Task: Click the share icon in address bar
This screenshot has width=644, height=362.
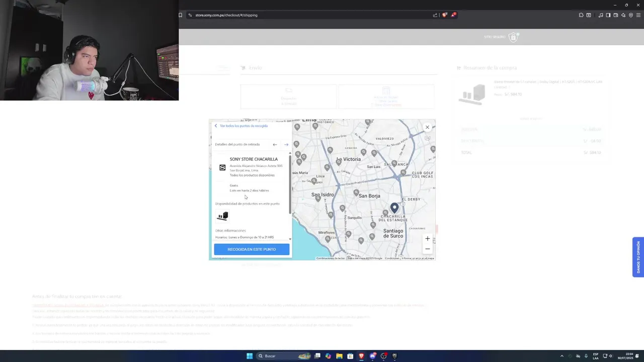Action: pyautogui.click(x=435, y=15)
